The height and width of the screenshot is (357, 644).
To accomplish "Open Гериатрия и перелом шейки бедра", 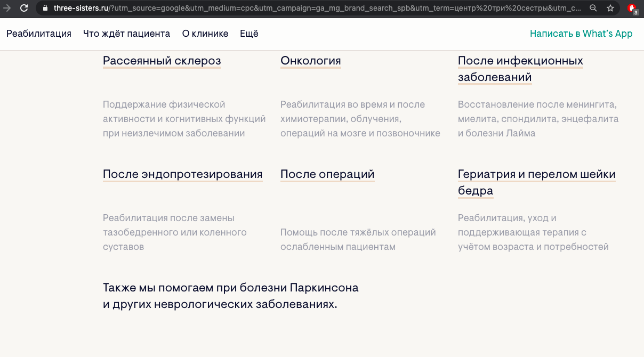I will coord(536,182).
